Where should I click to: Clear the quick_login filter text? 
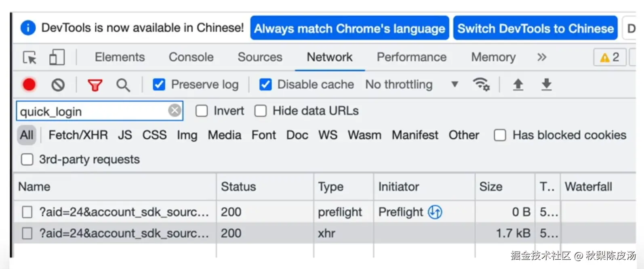tap(175, 111)
